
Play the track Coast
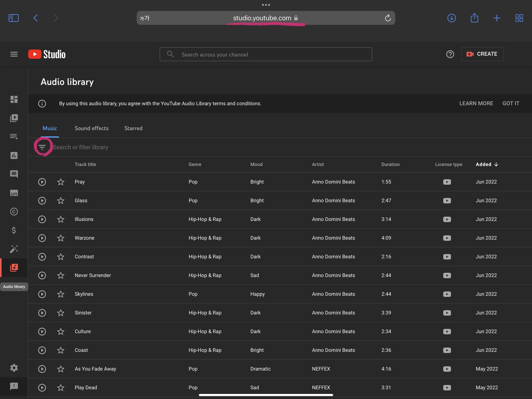[42, 350]
